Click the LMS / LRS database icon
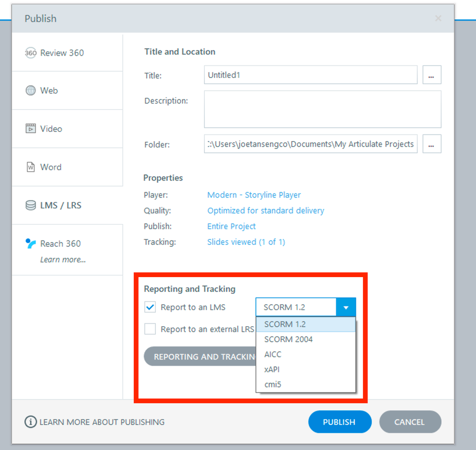This screenshot has width=476, height=450. 30,206
